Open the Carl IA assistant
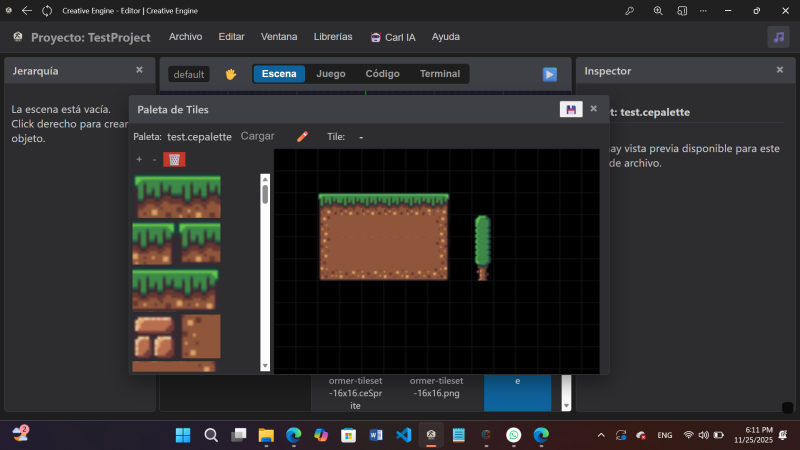The width and height of the screenshot is (800, 450). [393, 37]
